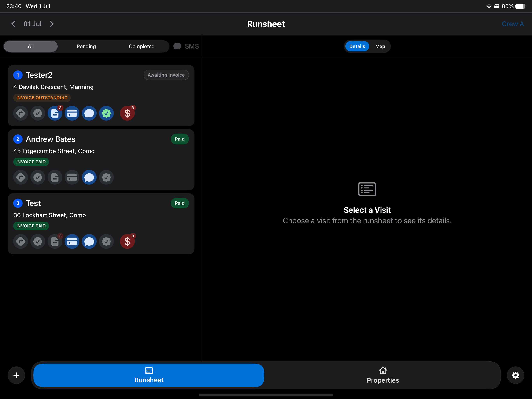Tap address 45 Edgecumbe Street, Como
Image resolution: width=532 pixels, height=399 pixels.
pos(54,151)
